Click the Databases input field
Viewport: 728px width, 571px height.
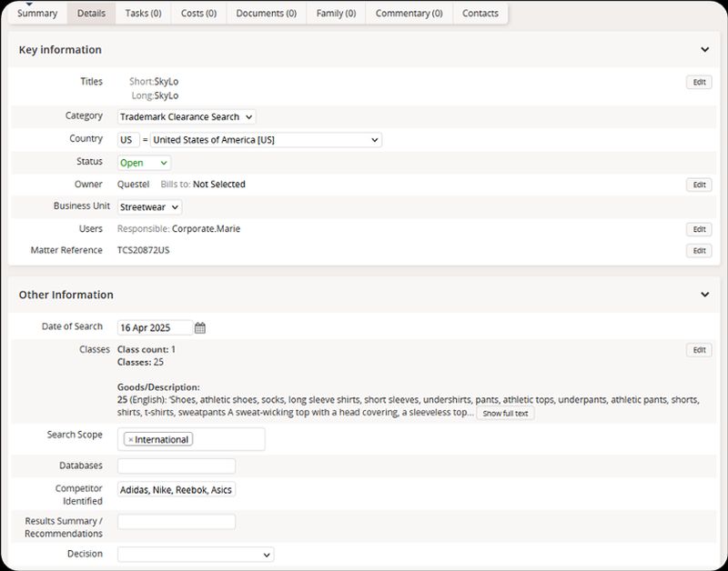(x=177, y=466)
